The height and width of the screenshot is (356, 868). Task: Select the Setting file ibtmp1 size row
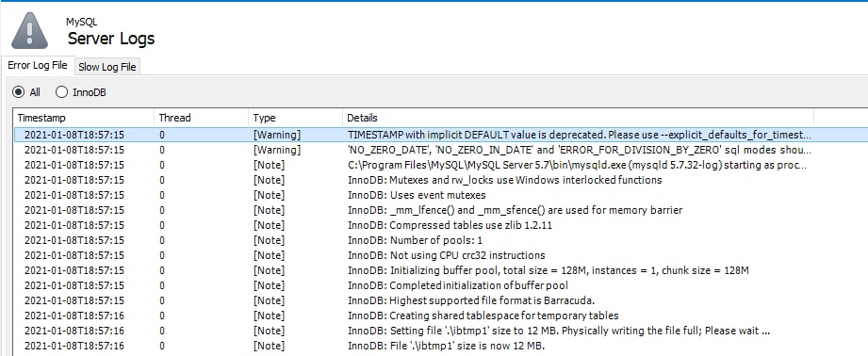tap(441, 331)
